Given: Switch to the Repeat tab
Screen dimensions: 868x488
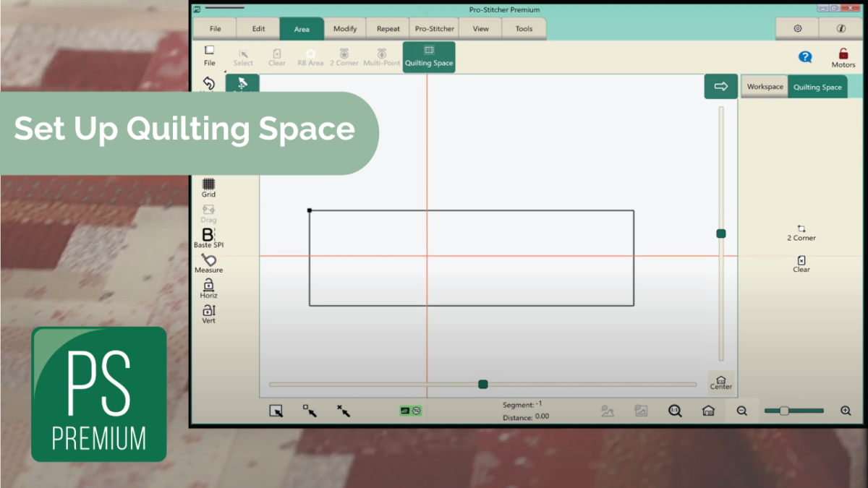Looking at the screenshot, I should click(x=388, y=28).
